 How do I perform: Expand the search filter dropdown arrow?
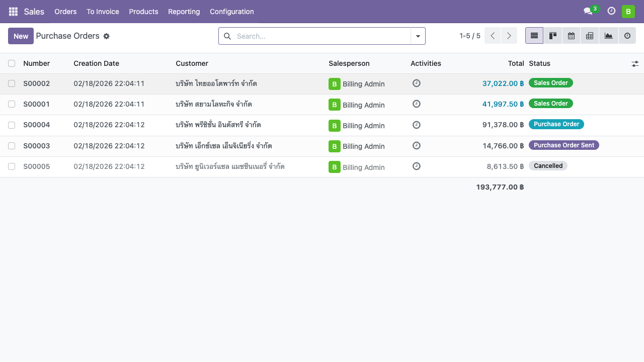[418, 36]
